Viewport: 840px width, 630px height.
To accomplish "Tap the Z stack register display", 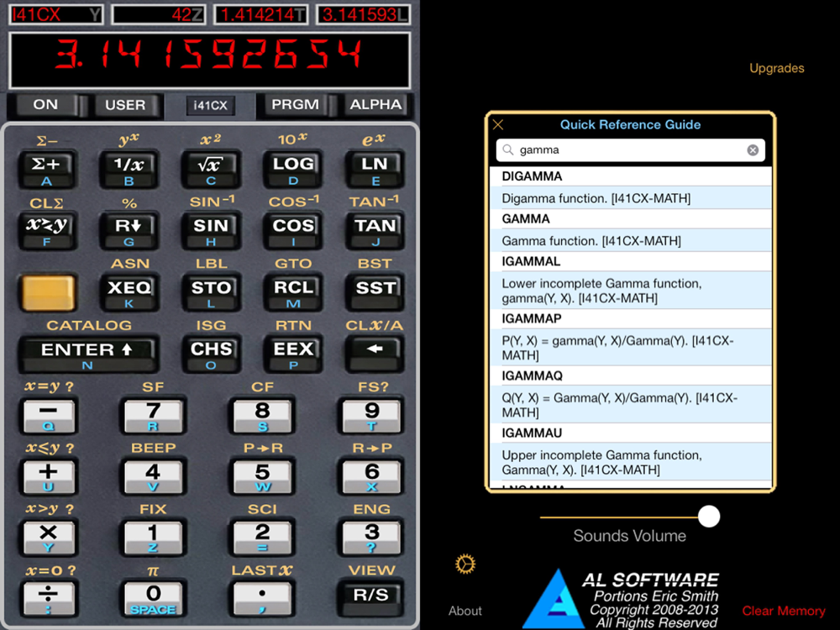I will (158, 14).
